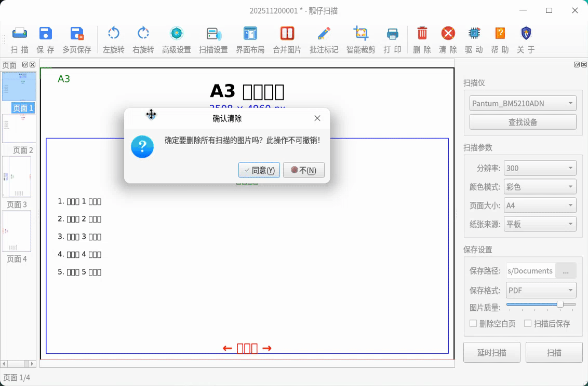Click thumbnail panel scroll-right arrow
Screen dimensions: 588x386
(32, 364)
